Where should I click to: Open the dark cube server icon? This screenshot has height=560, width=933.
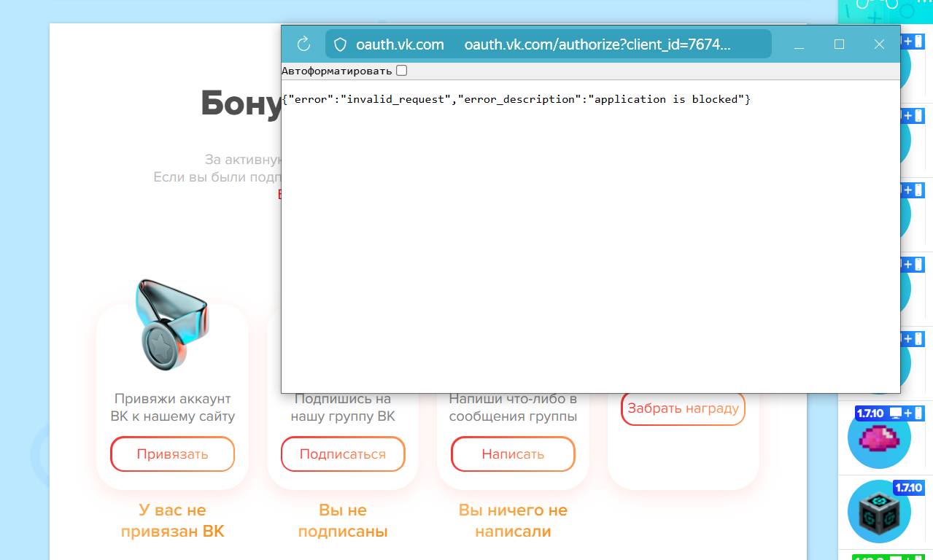(878, 513)
